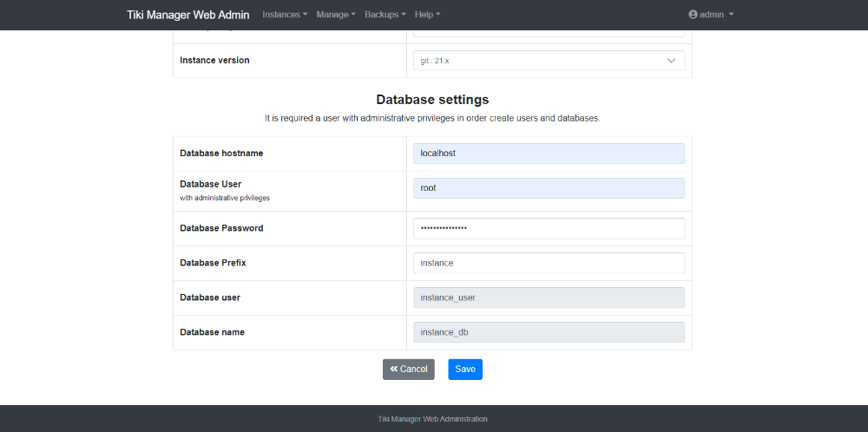This screenshot has height=432, width=868.
Task: Click the Database settings heading
Action: coord(432,100)
